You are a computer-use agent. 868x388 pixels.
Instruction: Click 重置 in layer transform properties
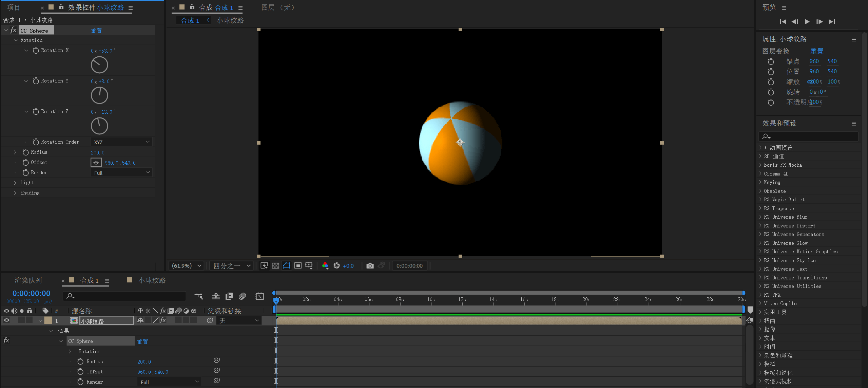[817, 51]
